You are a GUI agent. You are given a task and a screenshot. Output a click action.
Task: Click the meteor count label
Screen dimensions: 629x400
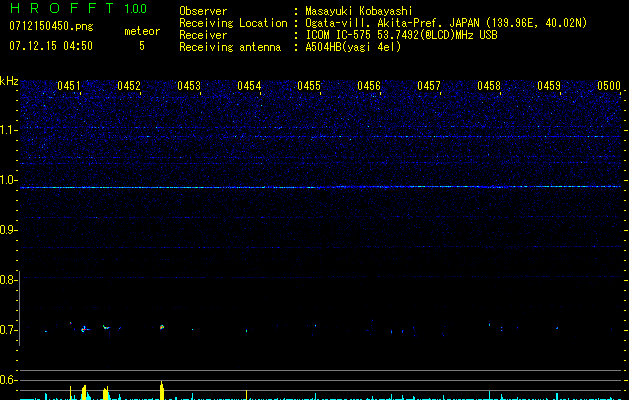[141, 31]
